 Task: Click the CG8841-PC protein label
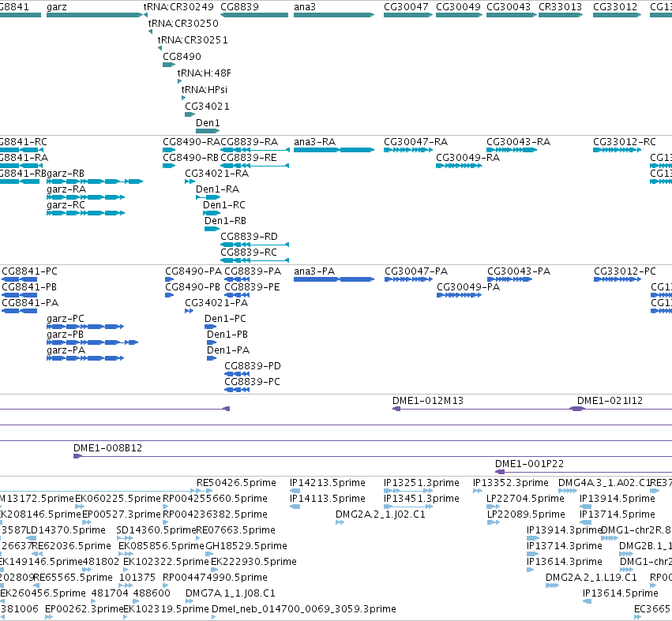tap(29, 271)
